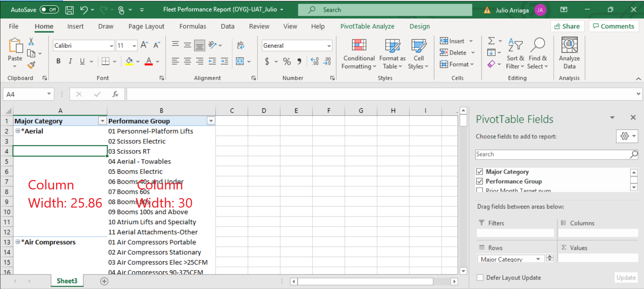Uncheck the Major Category field checkbox

pos(480,172)
